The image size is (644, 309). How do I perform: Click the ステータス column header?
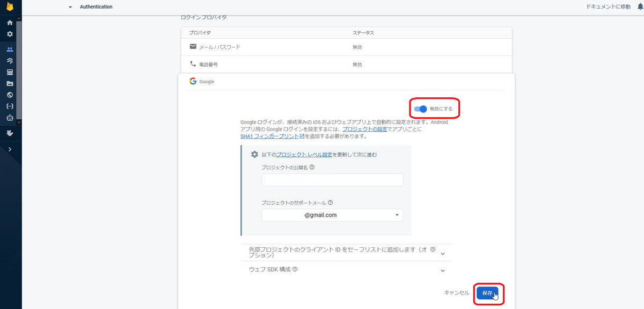coord(363,33)
